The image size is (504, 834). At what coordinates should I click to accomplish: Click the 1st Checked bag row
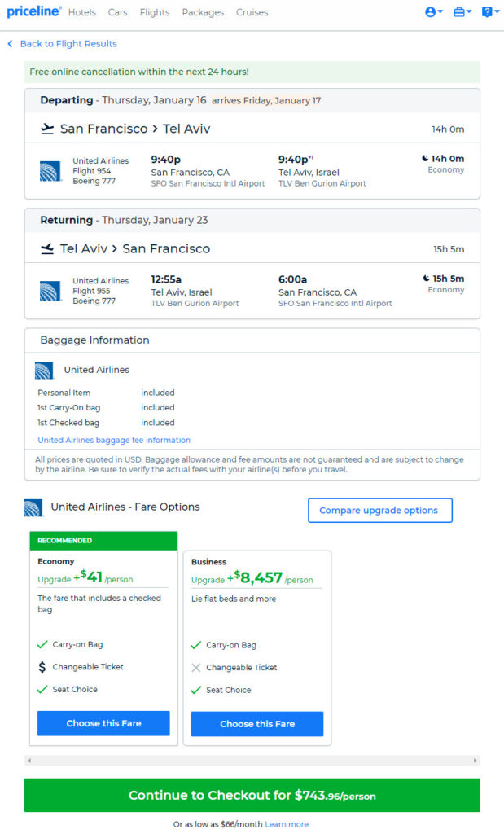point(107,423)
